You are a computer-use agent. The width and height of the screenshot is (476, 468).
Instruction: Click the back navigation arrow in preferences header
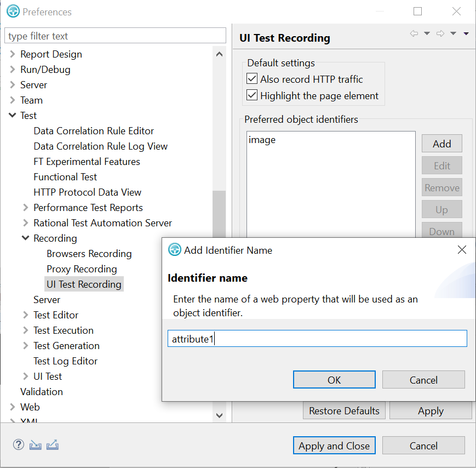tap(414, 33)
